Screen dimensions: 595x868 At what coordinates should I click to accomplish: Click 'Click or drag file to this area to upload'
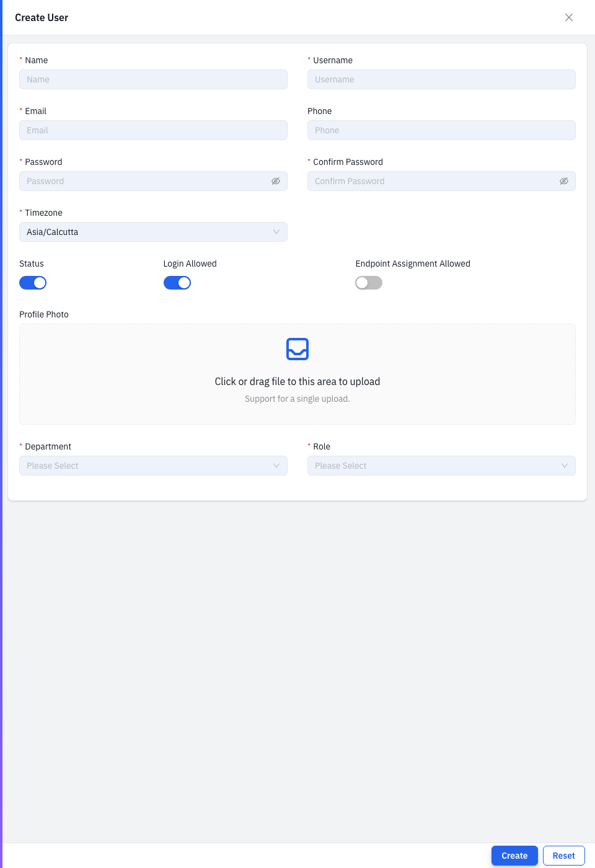point(297,381)
